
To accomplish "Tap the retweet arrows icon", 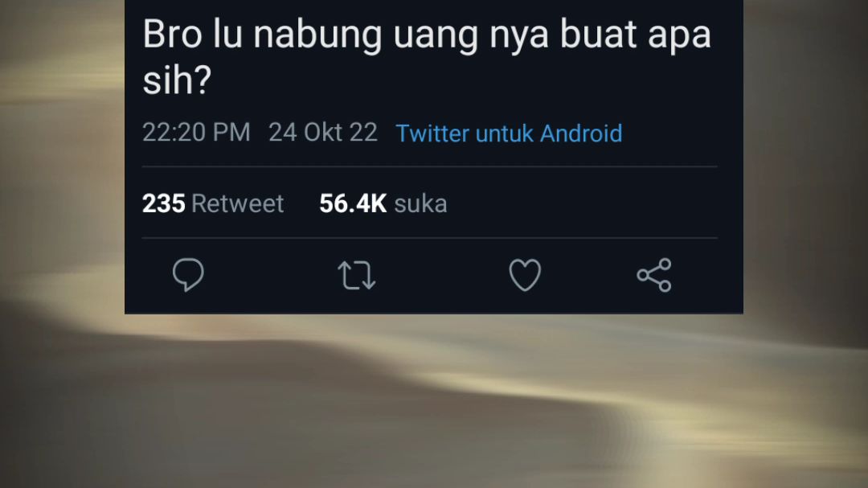I will pyautogui.click(x=357, y=275).
